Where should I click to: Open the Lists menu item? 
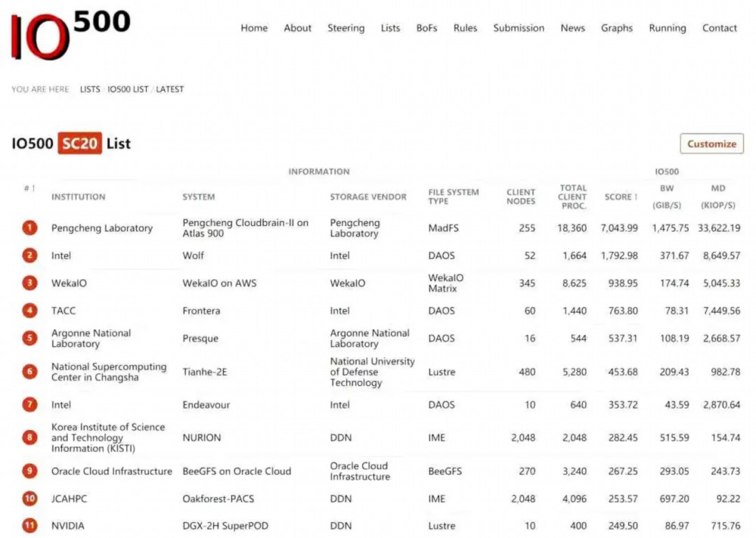(x=390, y=28)
